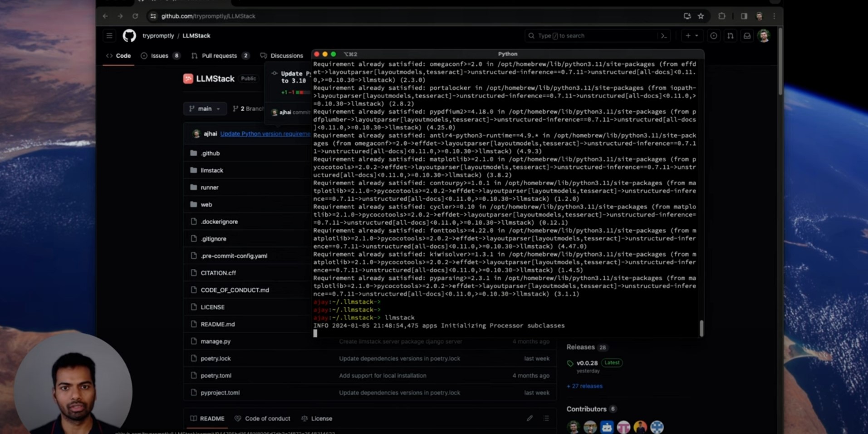Screen dimensions: 868x434
Task: Open the web folder
Action: (206, 205)
